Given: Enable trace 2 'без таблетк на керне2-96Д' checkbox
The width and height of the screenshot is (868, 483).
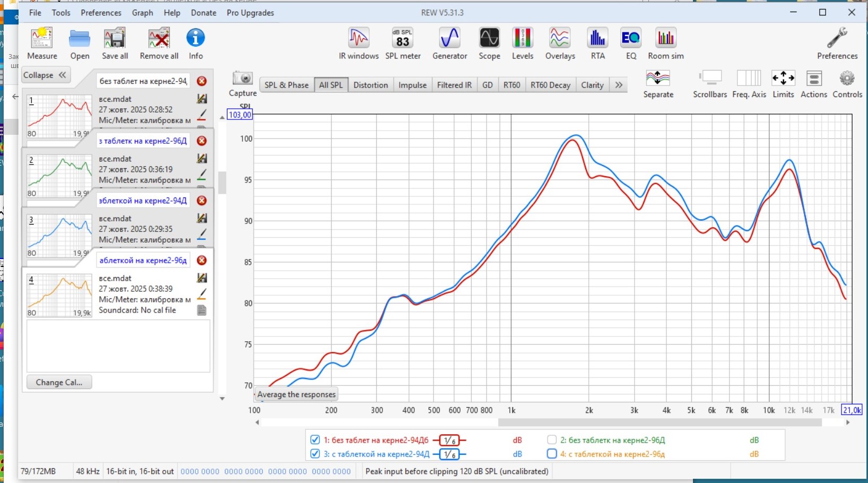Looking at the screenshot, I should pos(552,440).
